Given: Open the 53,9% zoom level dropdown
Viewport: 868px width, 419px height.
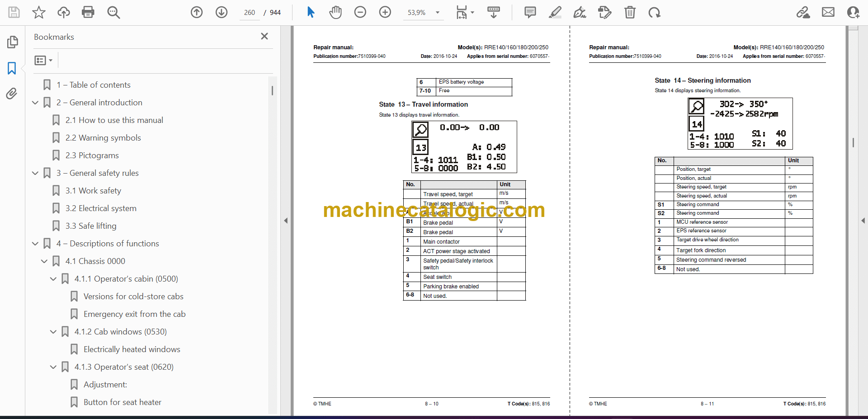Looking at the screenshot, I should coord(438,13).
